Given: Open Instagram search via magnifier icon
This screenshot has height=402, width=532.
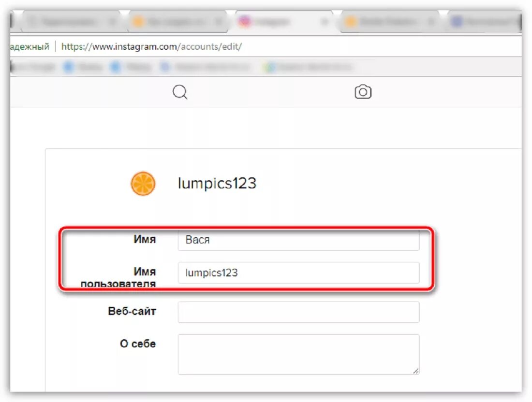Looking at the screenshot, I should click(180, 92).
